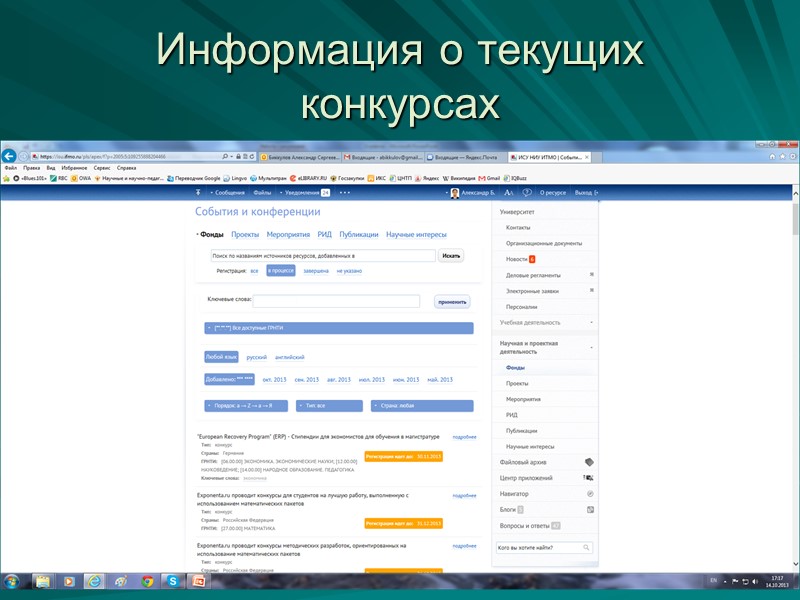This screenshot has width=800, height=600.
Task: Set registration filter to 'все'
Action: coord(254,271)
